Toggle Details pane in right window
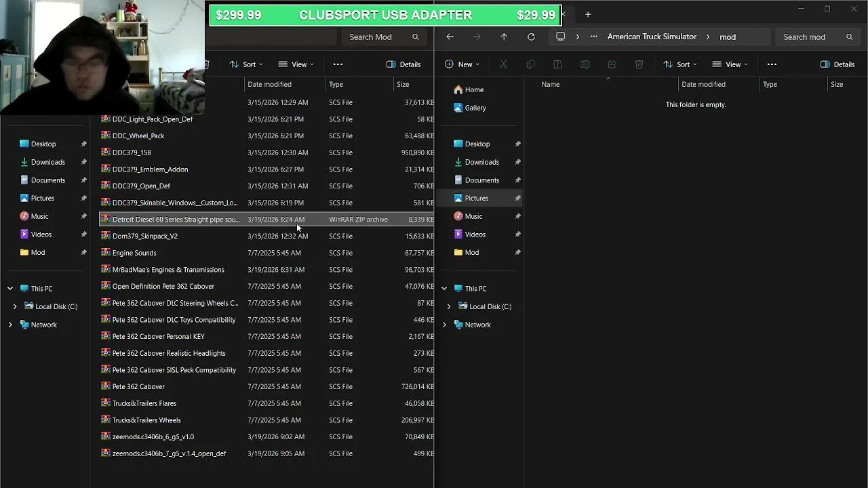Screen dimensions: 868x488 (837, 64)
